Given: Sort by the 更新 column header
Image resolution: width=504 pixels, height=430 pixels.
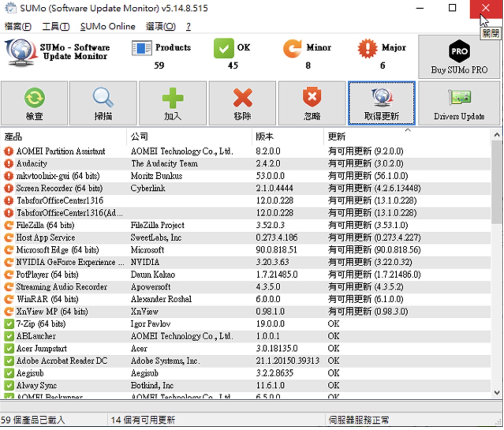Looking at the screenshot, I should (x=407, y=136).
